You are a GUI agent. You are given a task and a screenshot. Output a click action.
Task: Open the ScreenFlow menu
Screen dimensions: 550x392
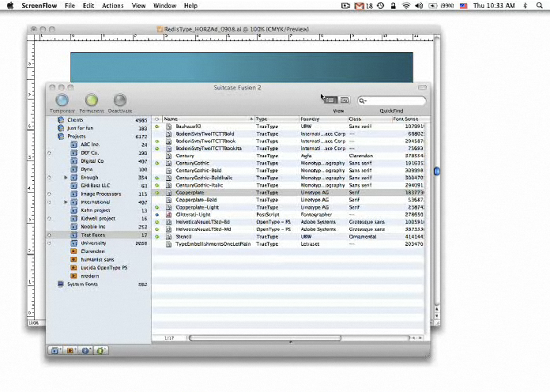click(x=39, y=5)
